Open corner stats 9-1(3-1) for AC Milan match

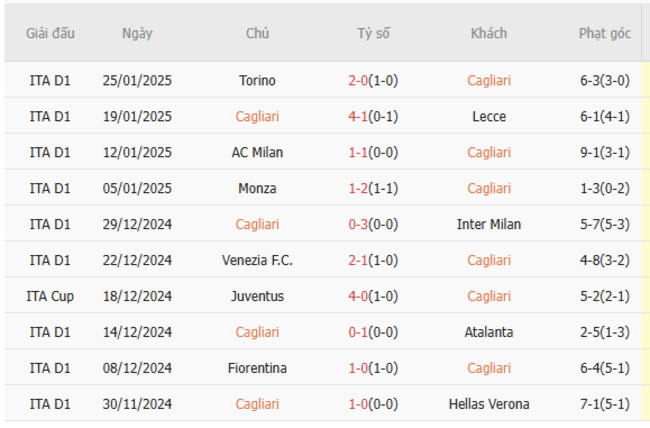605,153
